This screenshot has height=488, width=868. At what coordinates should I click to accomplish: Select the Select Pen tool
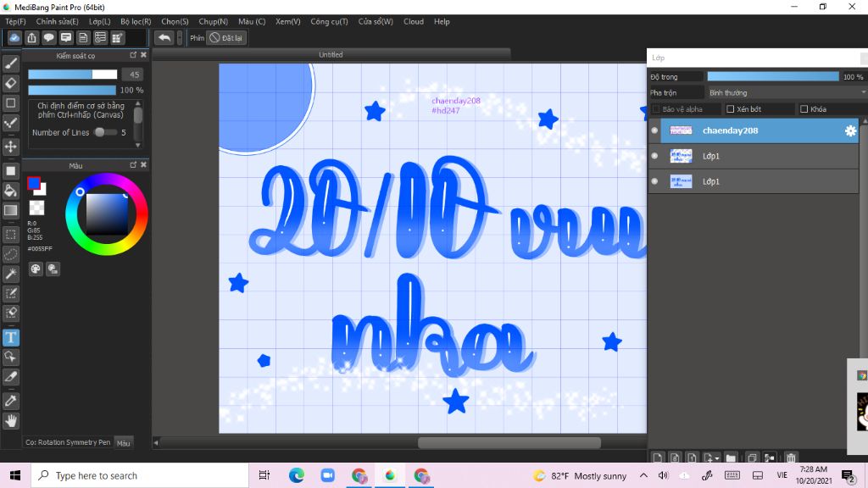click(x=10, y=293)
